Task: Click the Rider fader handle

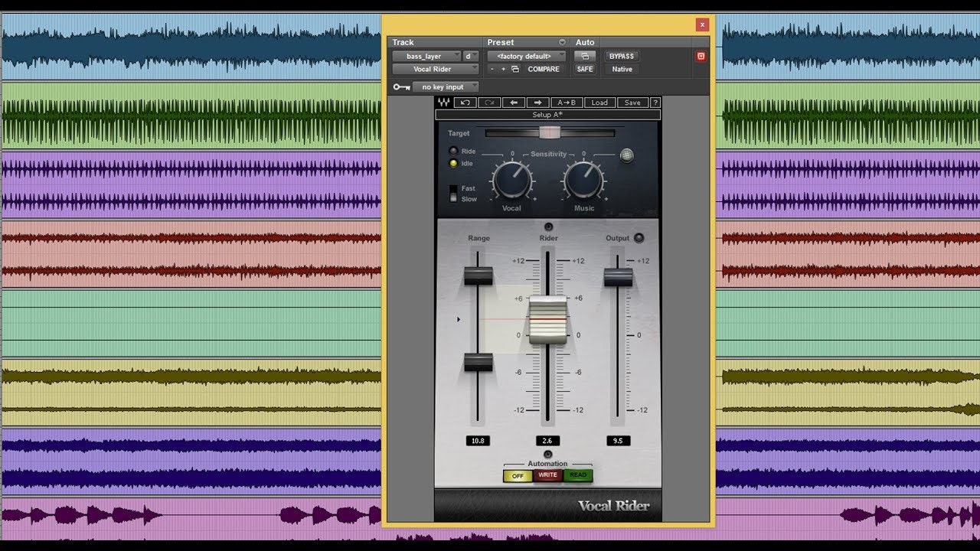Action: [x=547, y=320]
